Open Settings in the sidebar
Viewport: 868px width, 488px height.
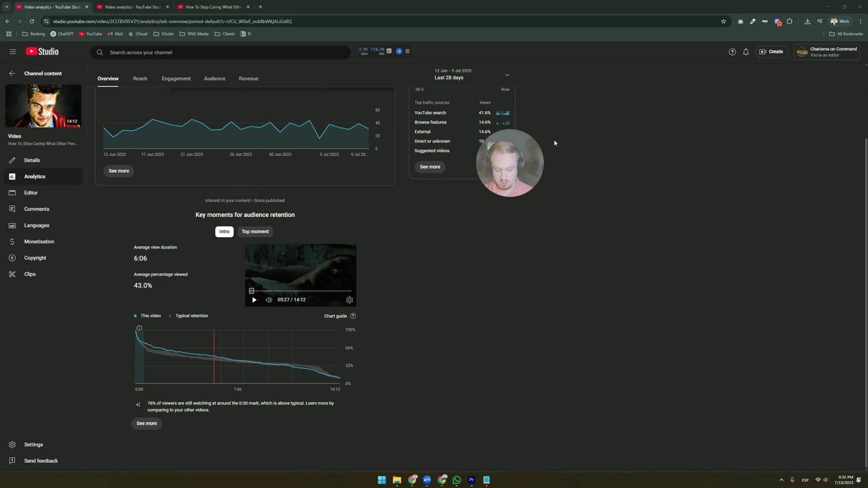pos(43,445)
